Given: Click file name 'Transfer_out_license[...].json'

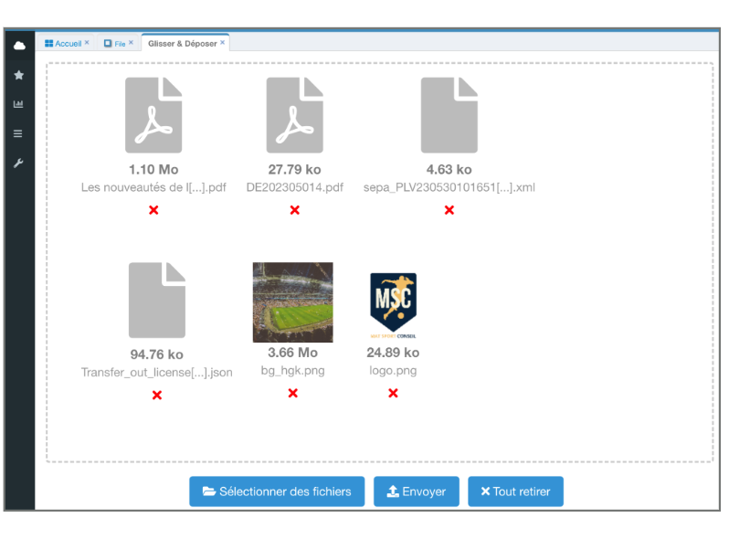Looking at the screenshot, I should 157,373.
